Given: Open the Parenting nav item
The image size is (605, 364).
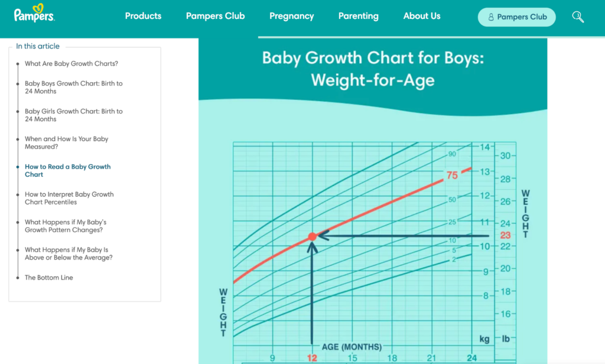Looking at the screenshot, I should coord(358,16).
